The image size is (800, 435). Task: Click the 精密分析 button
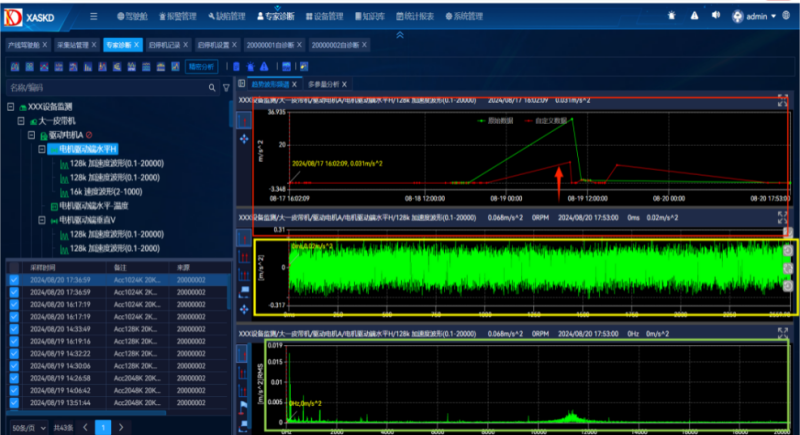click(201, 66)
